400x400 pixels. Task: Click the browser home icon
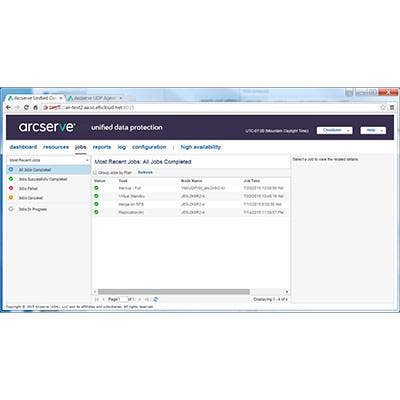coord(35,107)
